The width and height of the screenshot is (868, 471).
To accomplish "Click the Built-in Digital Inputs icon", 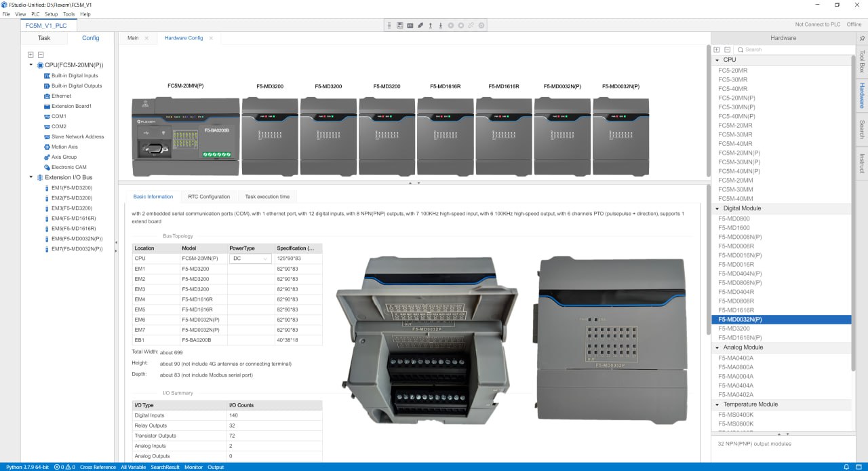I will [x=47, y=76].
